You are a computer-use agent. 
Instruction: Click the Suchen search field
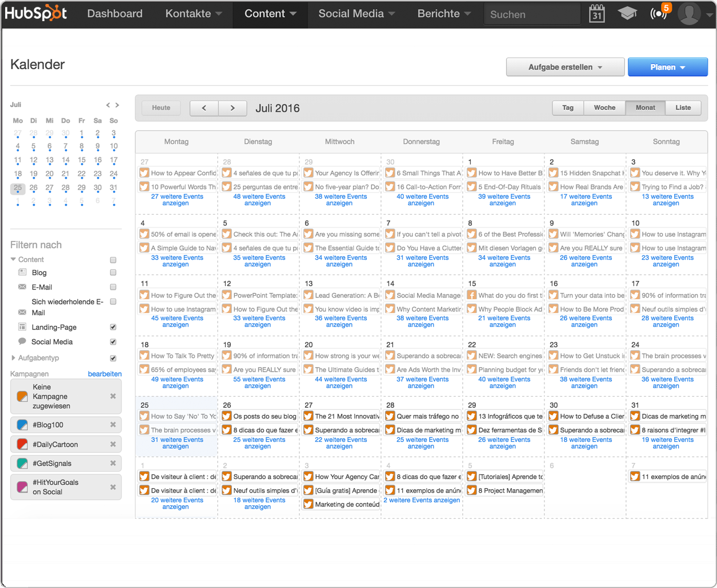tap(531, 14)
